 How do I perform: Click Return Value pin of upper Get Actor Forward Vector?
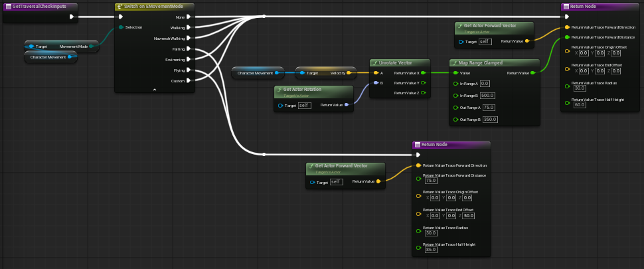tap(527, 41)
